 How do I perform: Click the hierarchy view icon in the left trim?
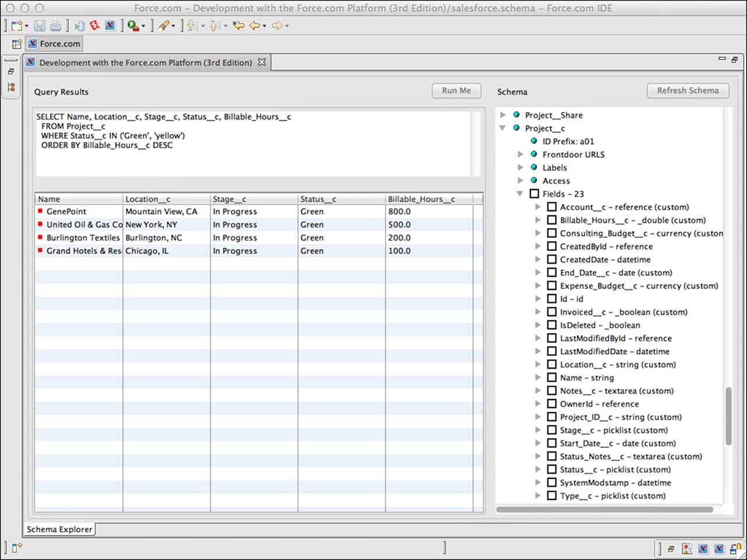click(11, 87)
